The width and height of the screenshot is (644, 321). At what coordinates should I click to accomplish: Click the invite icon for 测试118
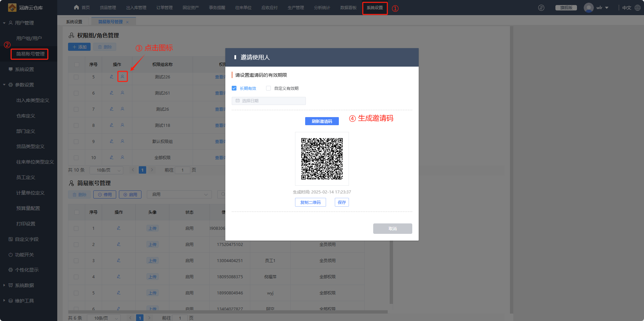coord(122,125)
